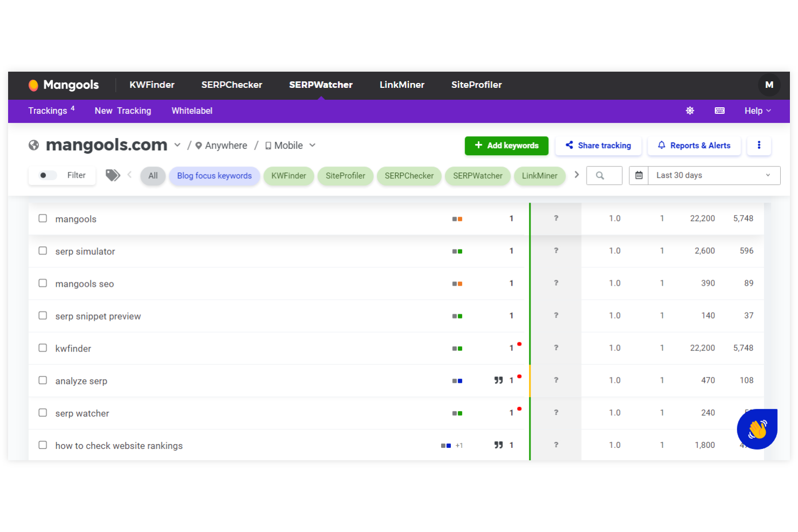Click the three-dot options menu icon
Viewport: 798px width, 532px height.
[759, 146]
